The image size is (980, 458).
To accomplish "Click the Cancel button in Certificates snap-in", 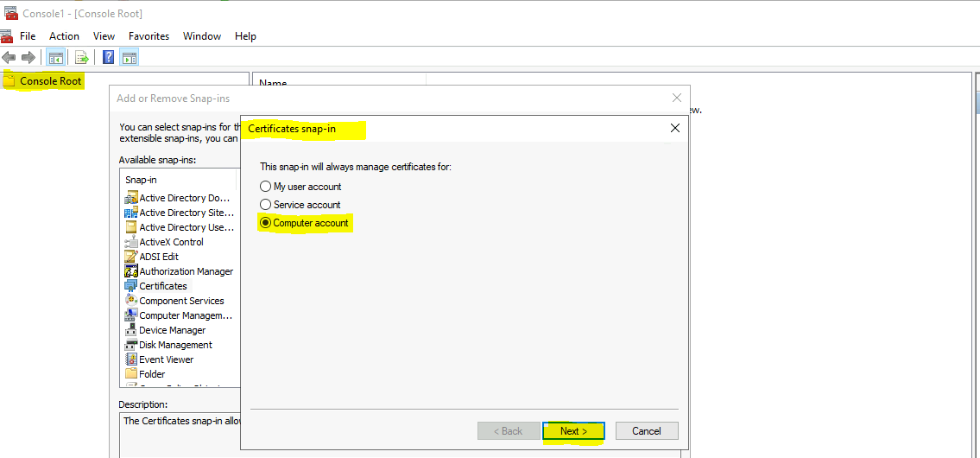I will (x=647, y=431).
